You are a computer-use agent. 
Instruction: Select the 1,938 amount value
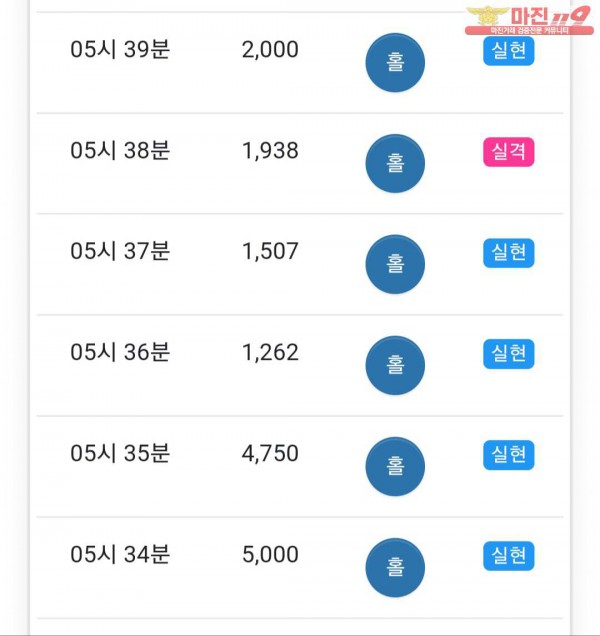pyautogui.click(x=270, y=151)
